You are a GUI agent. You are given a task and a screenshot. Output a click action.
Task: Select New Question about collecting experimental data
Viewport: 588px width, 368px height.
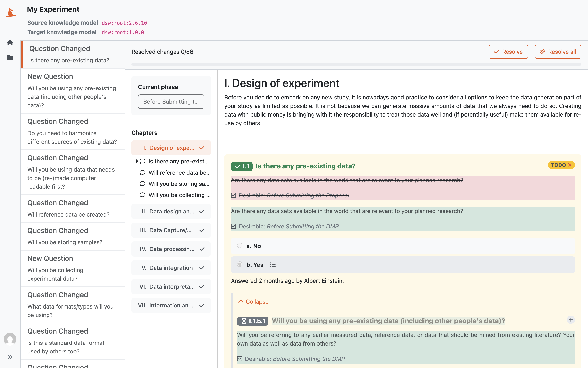click(73, 268)
